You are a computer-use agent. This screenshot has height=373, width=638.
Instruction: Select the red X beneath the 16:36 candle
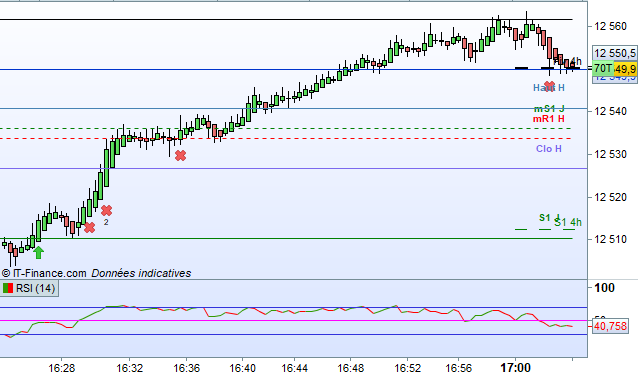tap(180, 155)
